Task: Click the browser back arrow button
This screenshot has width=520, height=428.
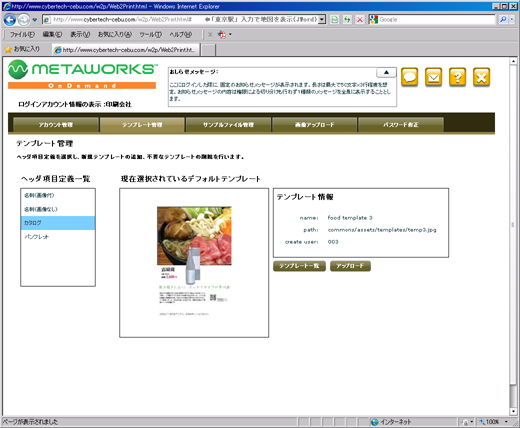Action: [10, 20]
